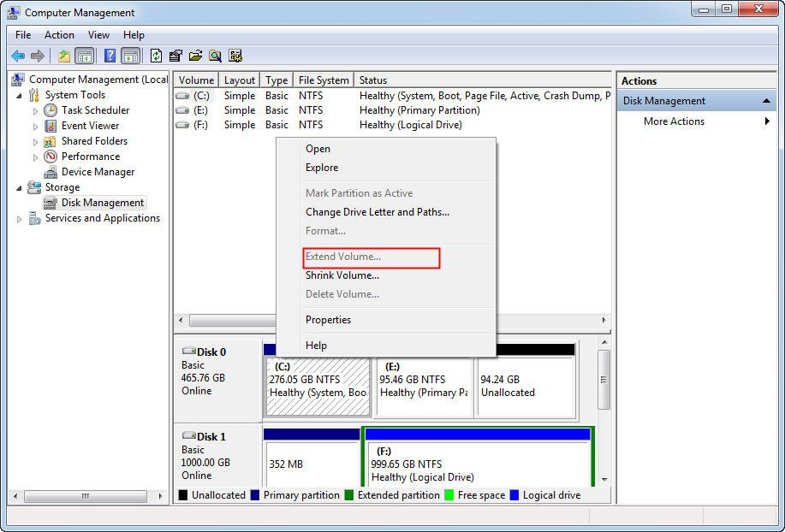785x532 pixels.
Task: Sort by the Status column header
Action: coord(483,80)
